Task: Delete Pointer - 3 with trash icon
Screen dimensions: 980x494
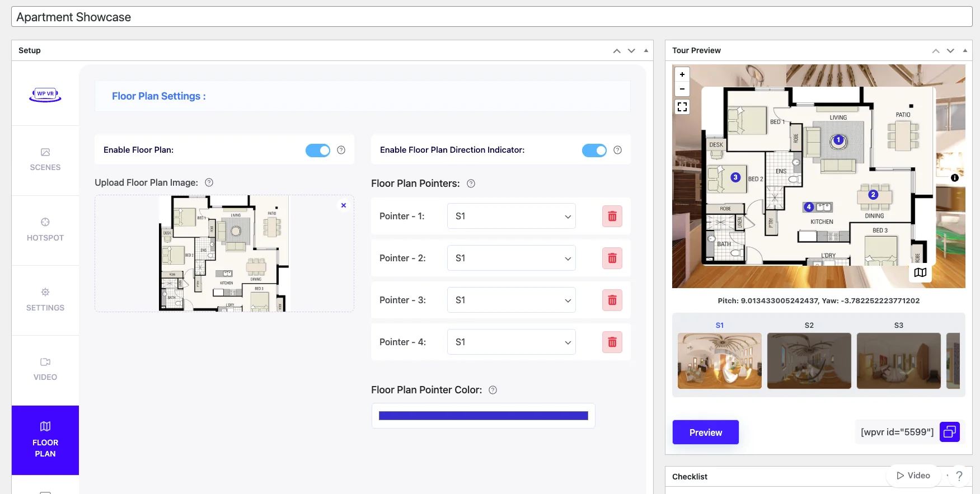Action: pyautogui.click(x=612, y=300)
